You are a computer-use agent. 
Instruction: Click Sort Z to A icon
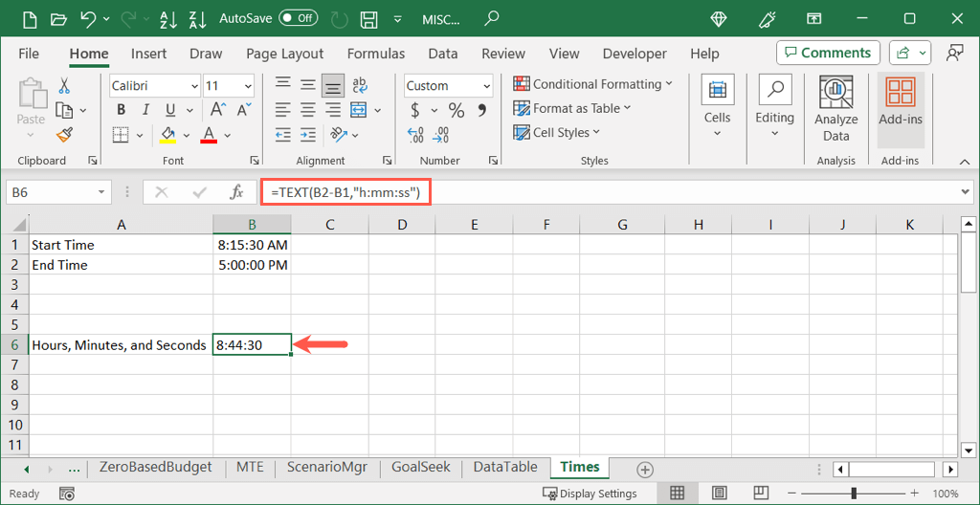tap(197, 19)
